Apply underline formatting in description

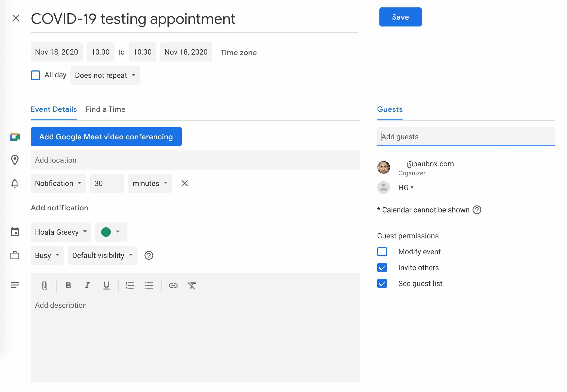(106, 285)
